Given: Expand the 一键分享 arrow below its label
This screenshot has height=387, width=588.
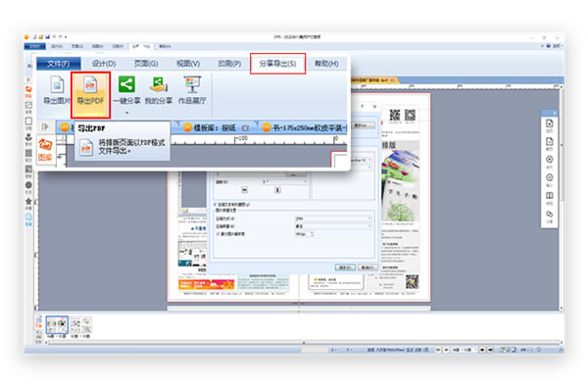Looking at the screenshot, I should pyautogui.click(x=126, y=113).
